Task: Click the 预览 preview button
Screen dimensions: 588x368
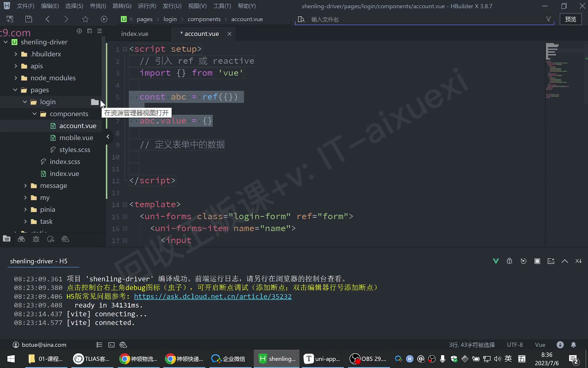Action: pyautogui.click(x=571, y=19)
